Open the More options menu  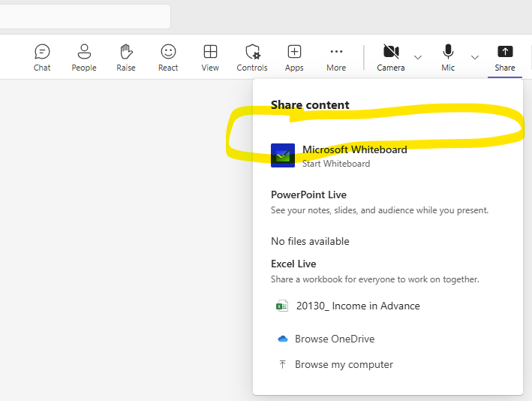(x=336, y=58)
